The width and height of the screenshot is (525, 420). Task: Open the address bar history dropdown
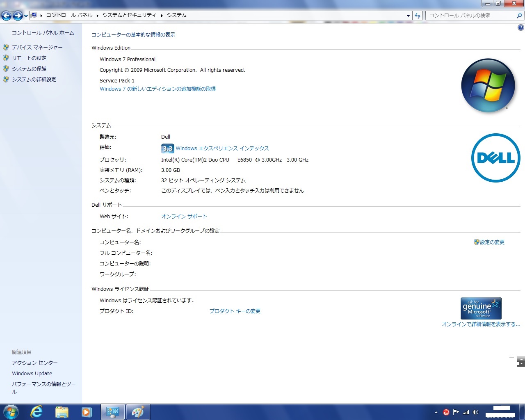pyautogui.click(x=408, y=16)
